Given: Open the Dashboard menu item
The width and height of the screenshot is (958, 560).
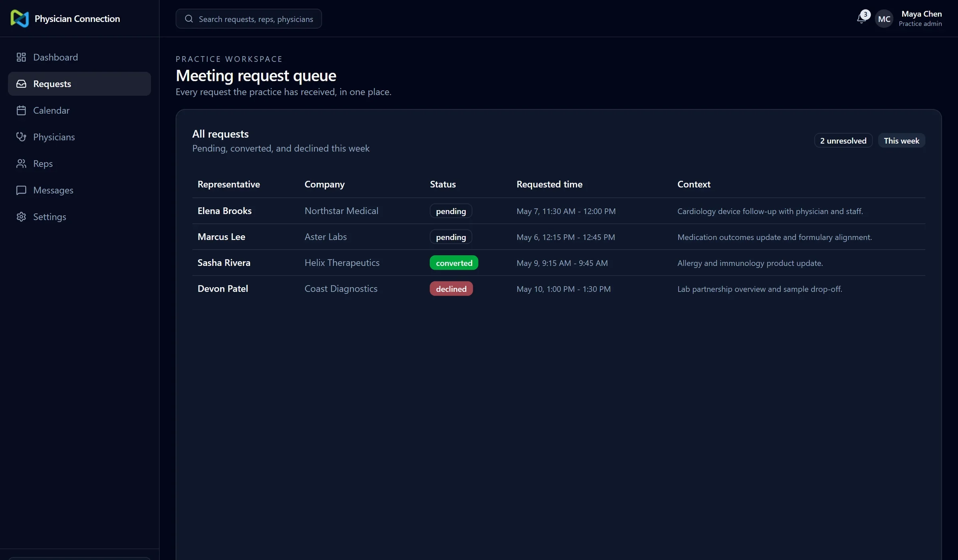Looking at the screenshot, I should pyautogui.click(x=79, y=57).
